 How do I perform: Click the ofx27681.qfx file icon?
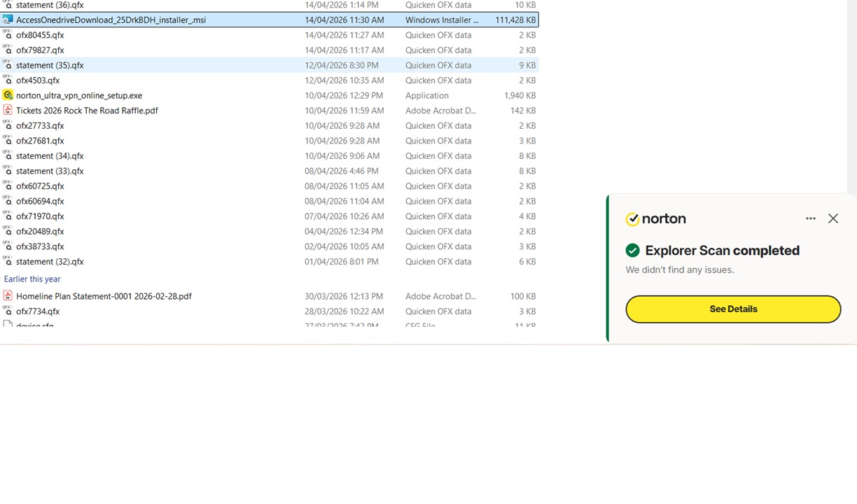coord(8,141)
